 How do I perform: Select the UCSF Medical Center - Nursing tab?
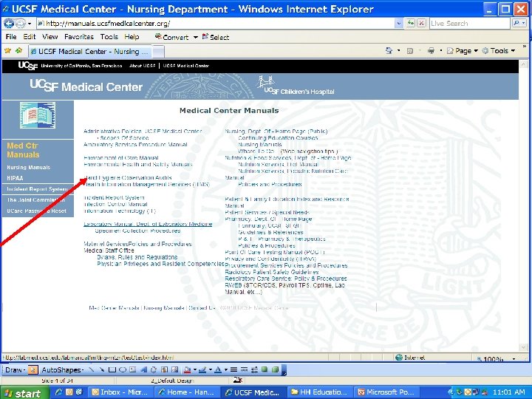pos(90,51)
